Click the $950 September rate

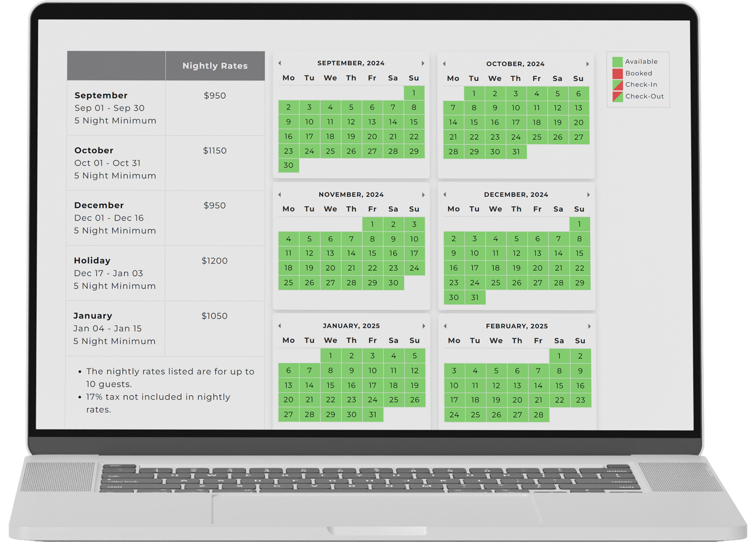coord(215,96)
